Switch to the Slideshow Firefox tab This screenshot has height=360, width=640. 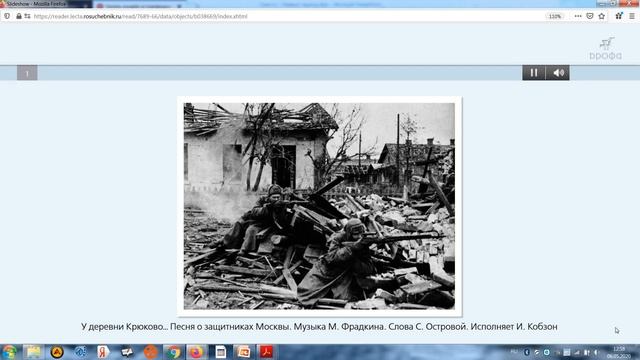45,4
